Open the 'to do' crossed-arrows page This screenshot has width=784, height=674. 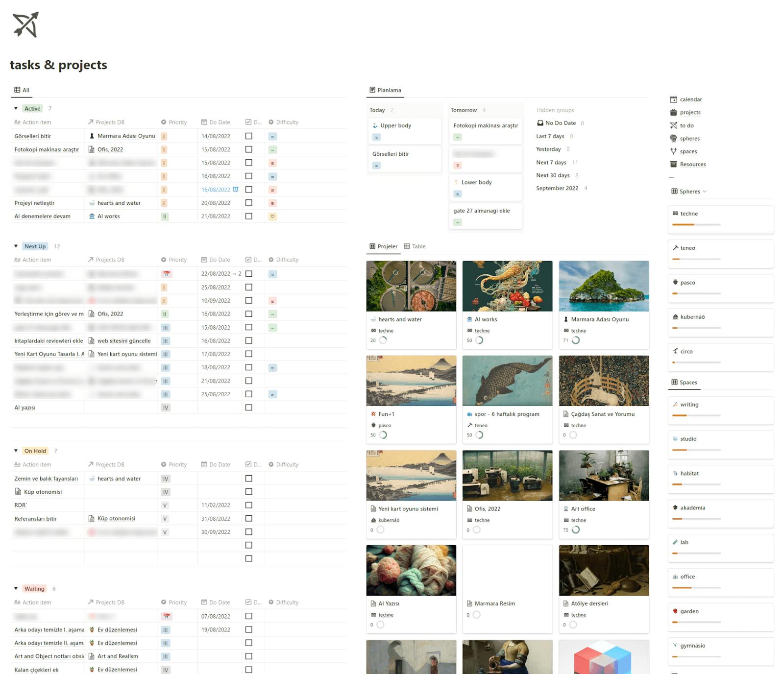coord(675,125)
